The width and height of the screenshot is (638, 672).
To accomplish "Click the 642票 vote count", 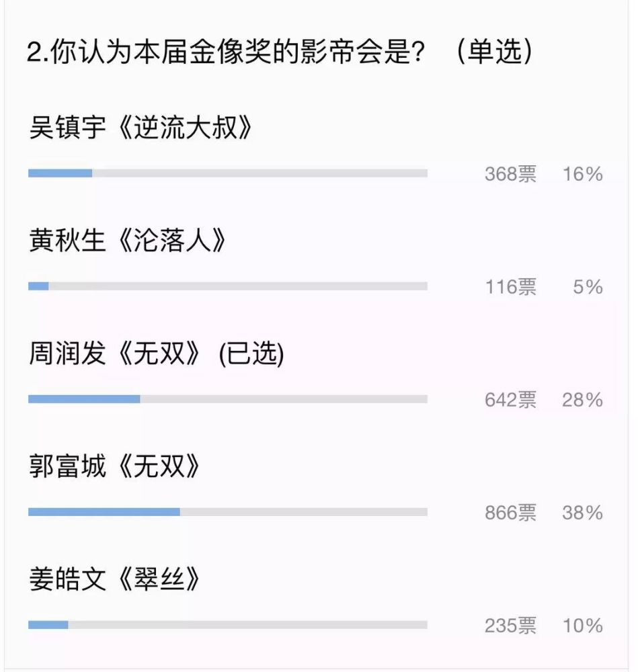I will (x=510, y=400).
